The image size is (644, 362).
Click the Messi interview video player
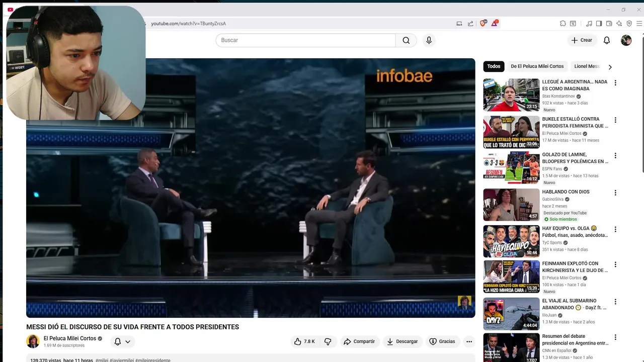(251, 188)
